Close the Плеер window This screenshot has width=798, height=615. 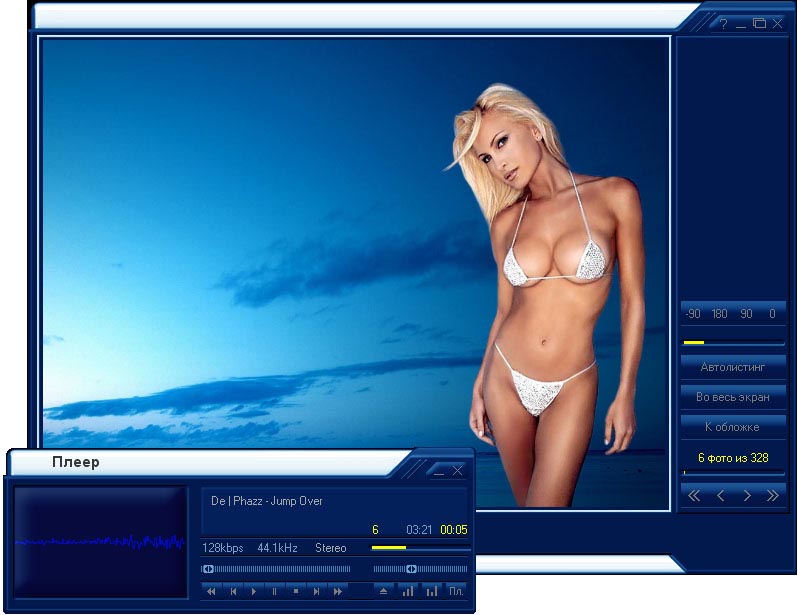(458, 471)
